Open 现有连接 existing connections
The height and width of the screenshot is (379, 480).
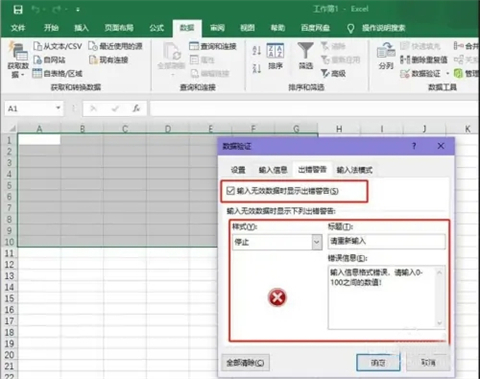pyautogui.click(x=109, y=60)
